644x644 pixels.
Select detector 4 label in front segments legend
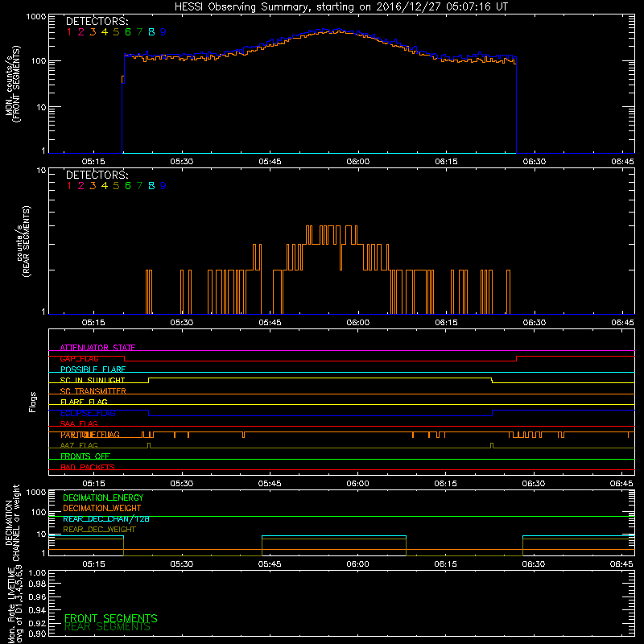[105, 32]
